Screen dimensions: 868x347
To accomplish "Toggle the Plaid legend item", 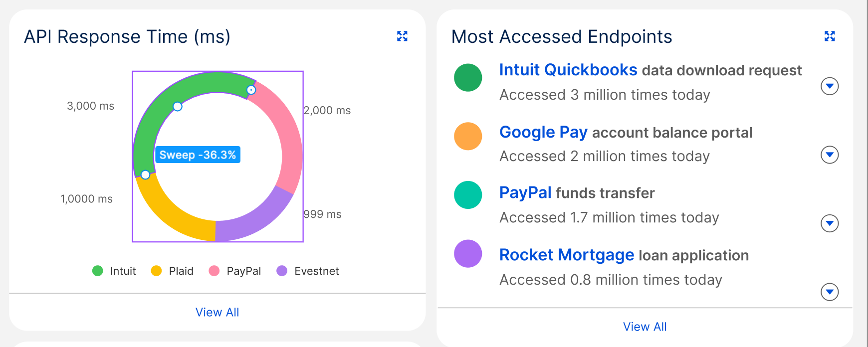I will pyautogui.click(x=172, y=271).
